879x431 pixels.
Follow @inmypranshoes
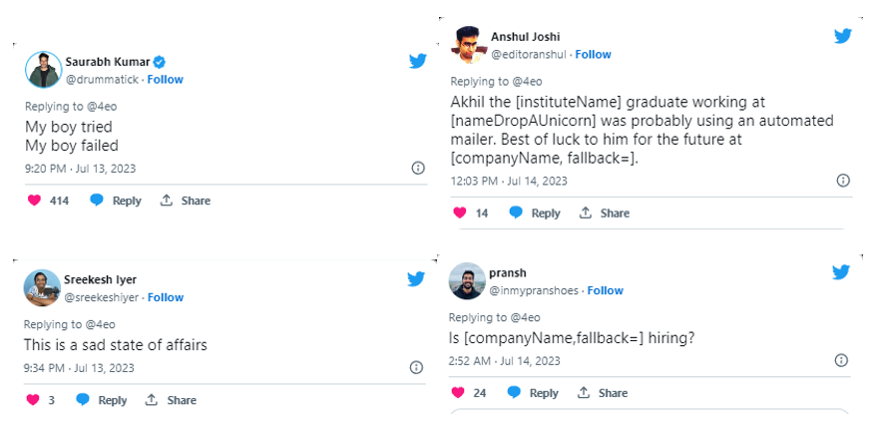coord(605,290)
